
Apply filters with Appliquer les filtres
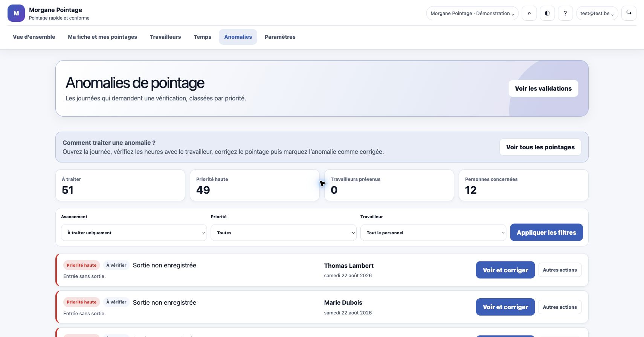tap(546, 232)
